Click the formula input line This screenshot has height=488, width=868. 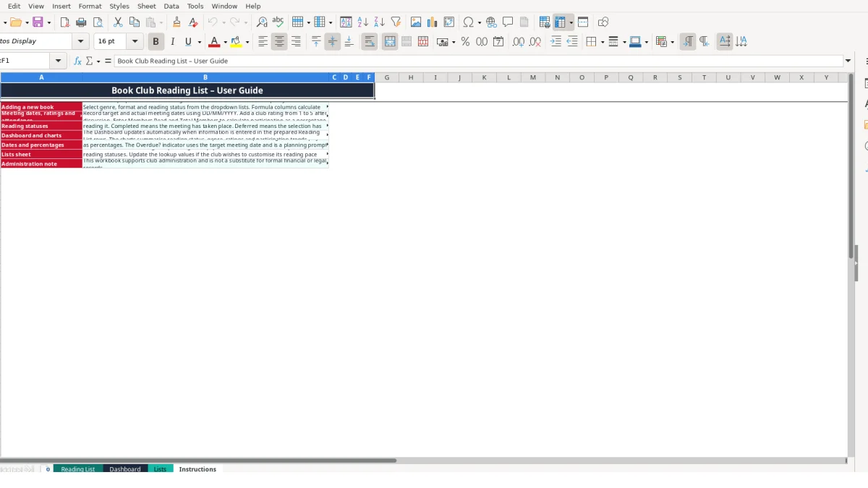coord(479,61)
